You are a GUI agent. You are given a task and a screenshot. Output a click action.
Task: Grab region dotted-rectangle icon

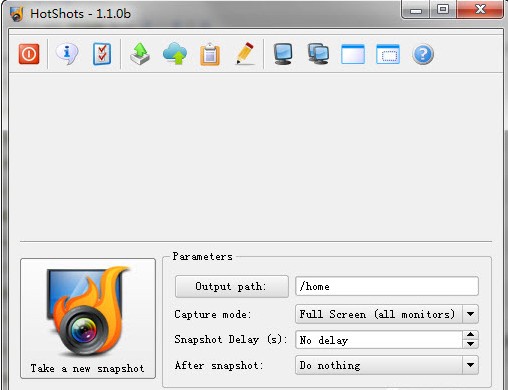tap(388, 54)
